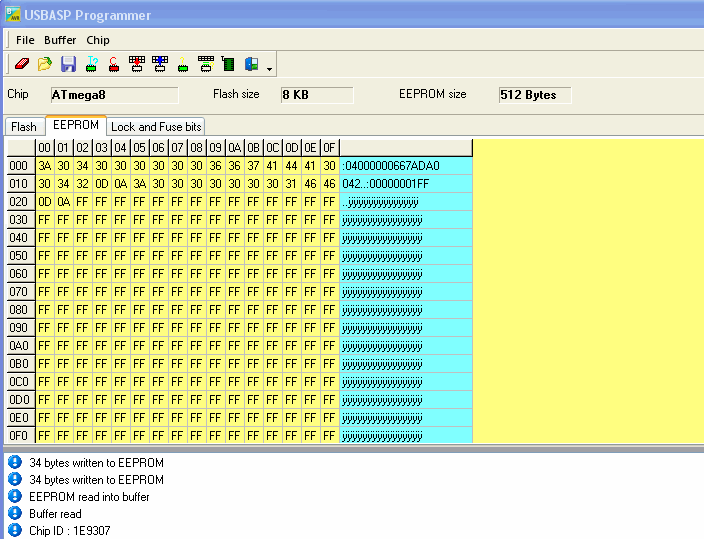This screenshot has width=704, height=539.
Task: Click the green memory chip toolbar icon
Action: [x=228, y=64]
